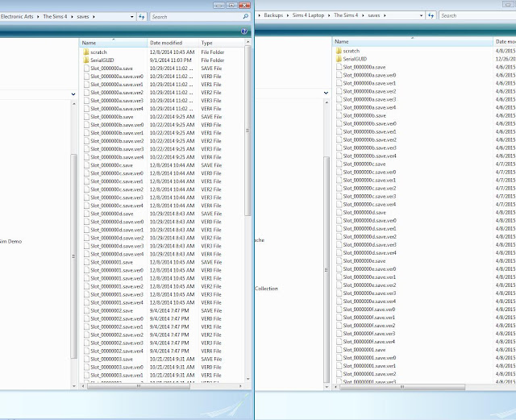Select Slot_0000000c.save in right window
This screenshot has width=516, height=420.
364,164
